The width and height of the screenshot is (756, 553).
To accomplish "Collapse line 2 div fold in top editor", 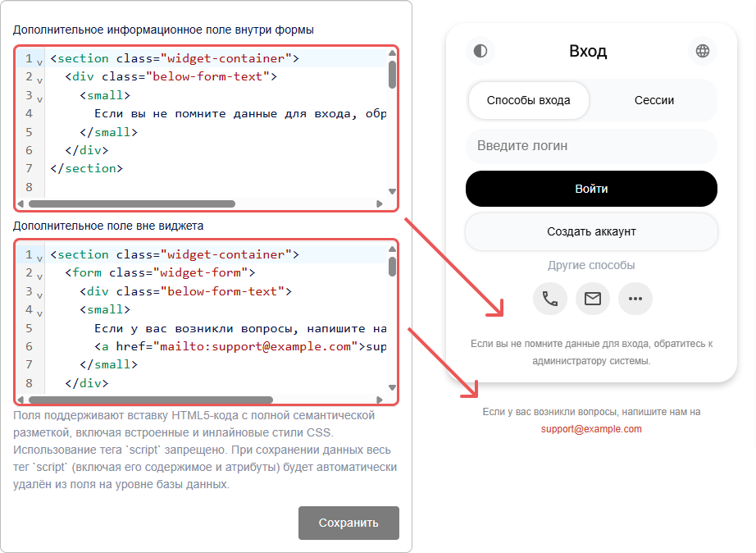I will click(39, 79).
